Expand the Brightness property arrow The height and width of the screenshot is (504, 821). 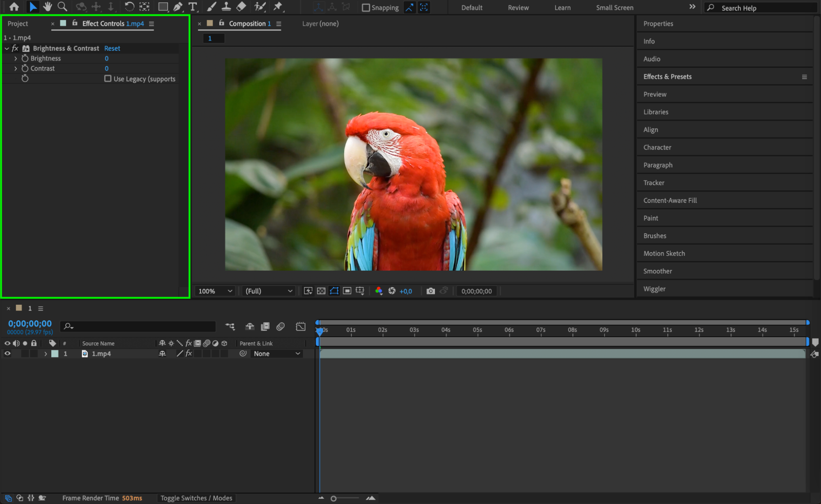click(16, 58)
